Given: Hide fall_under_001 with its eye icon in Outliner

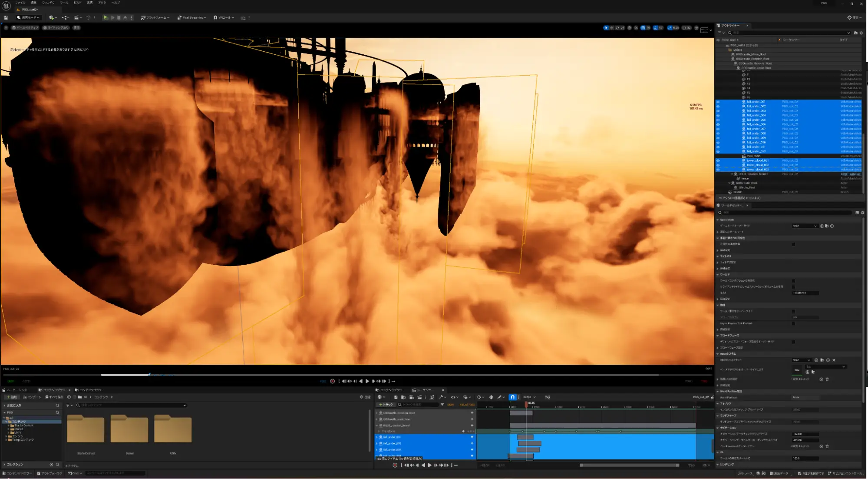Looking at the screenshot, I should click(718, 102).
